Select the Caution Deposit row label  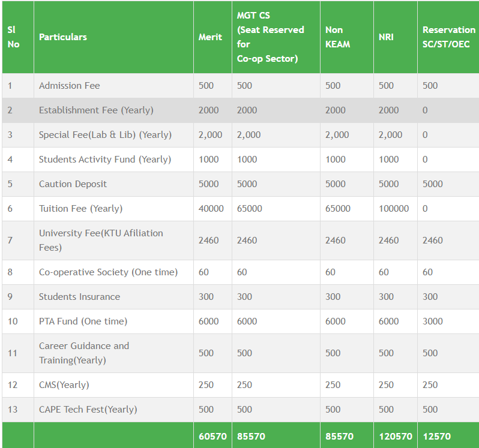pos(73,184)
